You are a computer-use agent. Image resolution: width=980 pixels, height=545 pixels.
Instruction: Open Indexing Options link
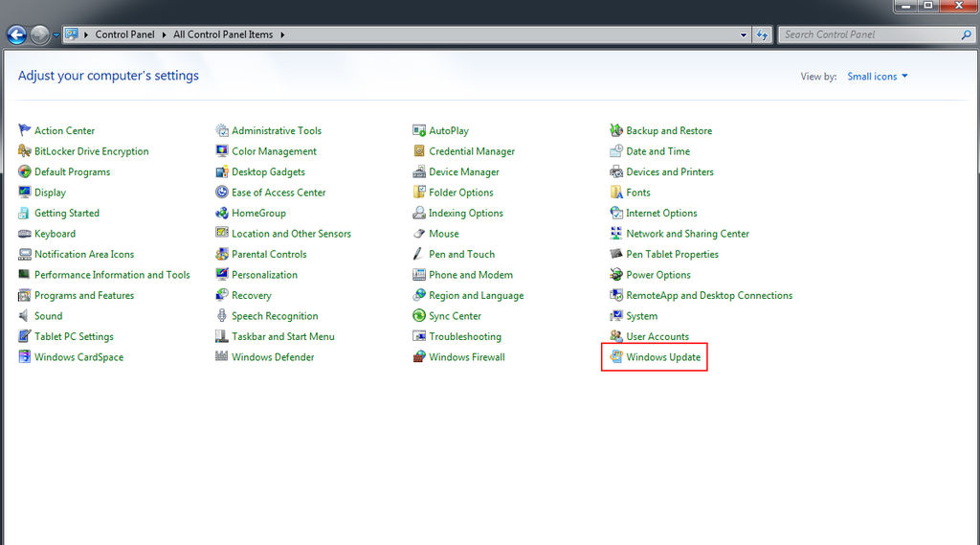(x=466, y=213)
